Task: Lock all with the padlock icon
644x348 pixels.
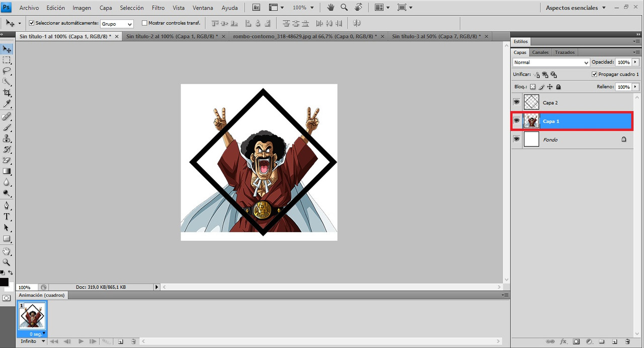Action: (x=558, y=87)
